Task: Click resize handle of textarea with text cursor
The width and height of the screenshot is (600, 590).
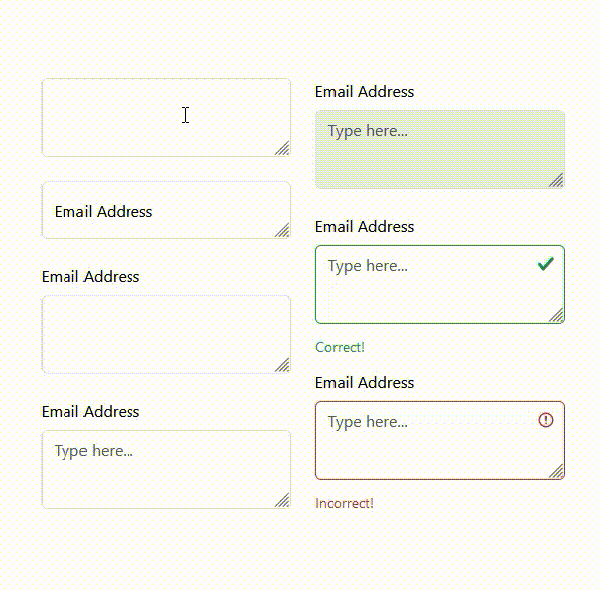Action: [x=283, y=149]
